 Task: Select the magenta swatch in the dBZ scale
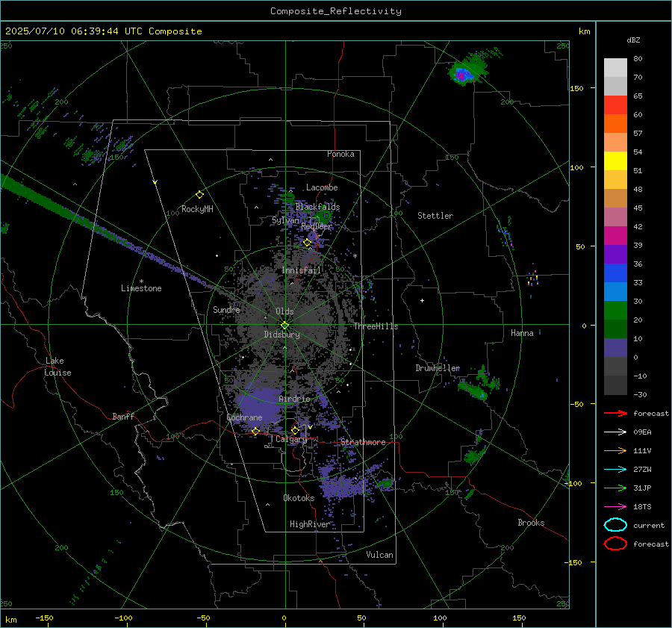tap(615, 236)
